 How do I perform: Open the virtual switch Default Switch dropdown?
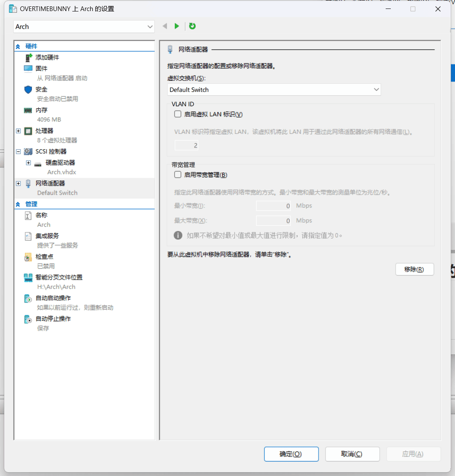pos(274,90)
